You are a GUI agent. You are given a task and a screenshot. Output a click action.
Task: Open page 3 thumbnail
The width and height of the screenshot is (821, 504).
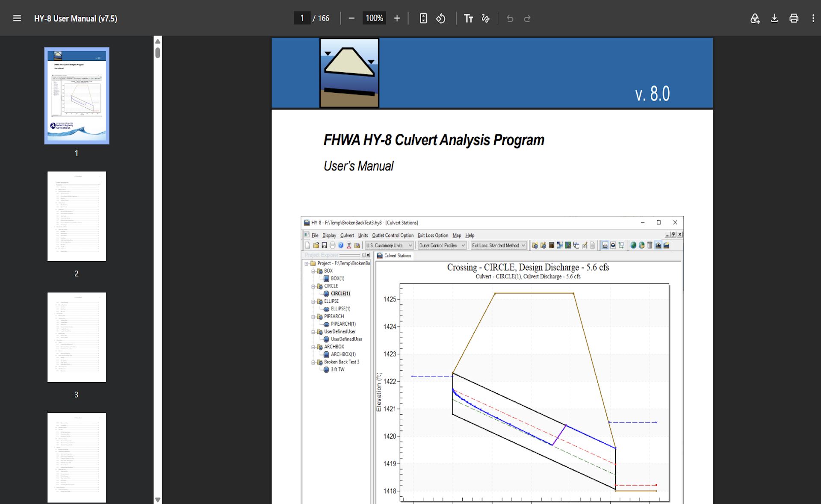tap(77, 337)
